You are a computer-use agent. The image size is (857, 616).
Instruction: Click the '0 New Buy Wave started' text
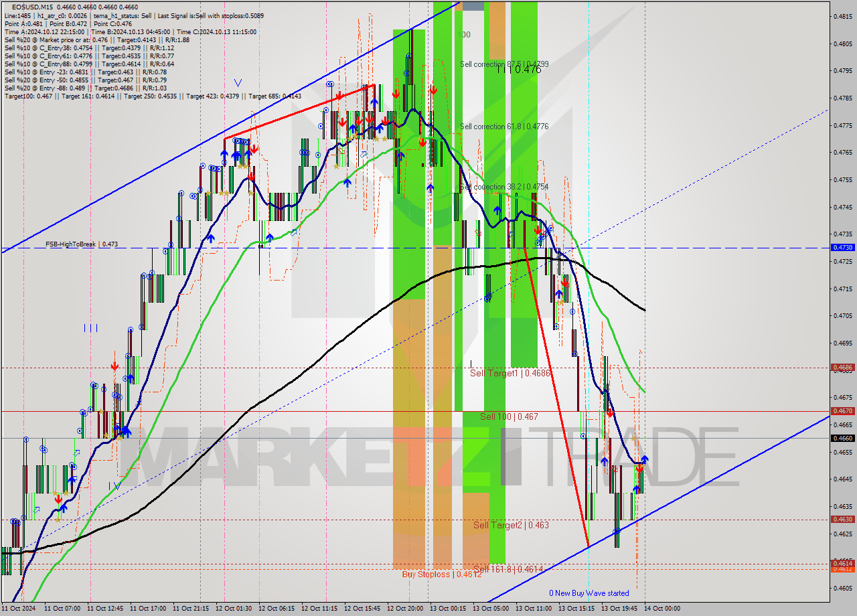(x=589, y=593)
